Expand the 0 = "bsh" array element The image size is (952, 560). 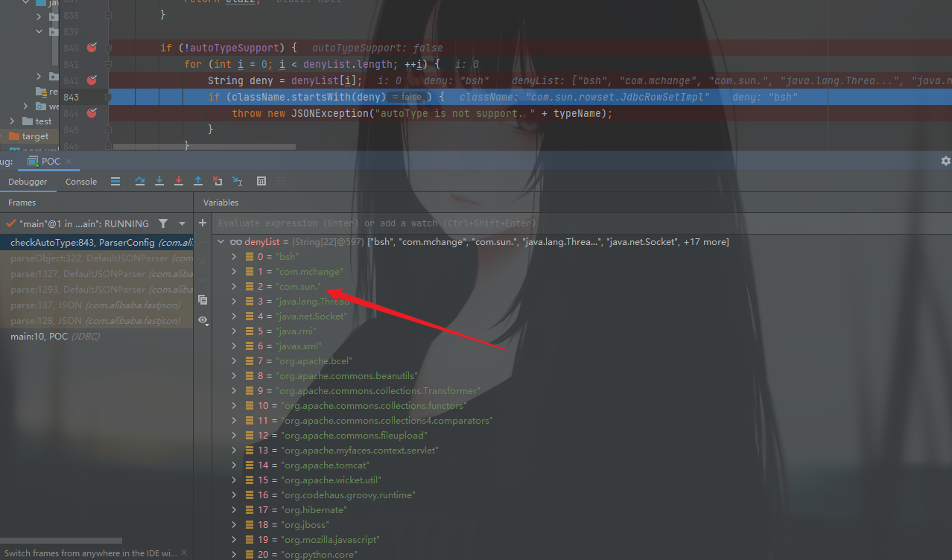point(234,257)
